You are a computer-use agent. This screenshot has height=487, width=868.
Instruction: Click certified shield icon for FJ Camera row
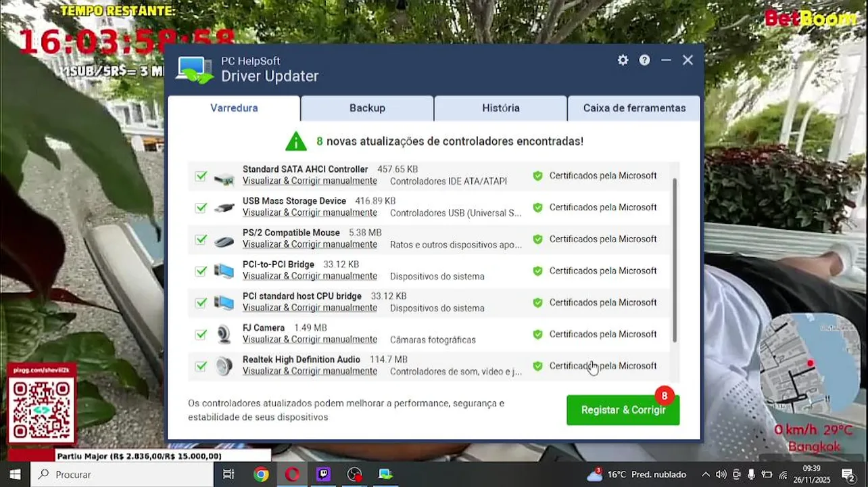(x=537, y=334)
